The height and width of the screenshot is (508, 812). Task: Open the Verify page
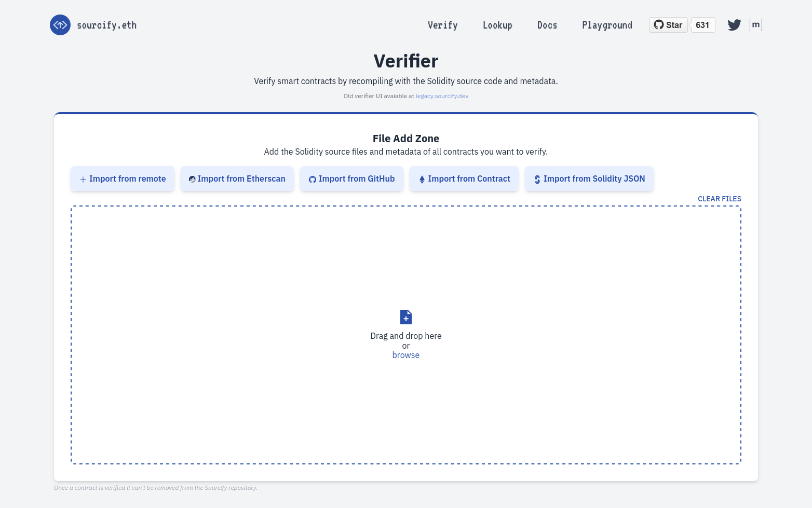click(442, 25)
